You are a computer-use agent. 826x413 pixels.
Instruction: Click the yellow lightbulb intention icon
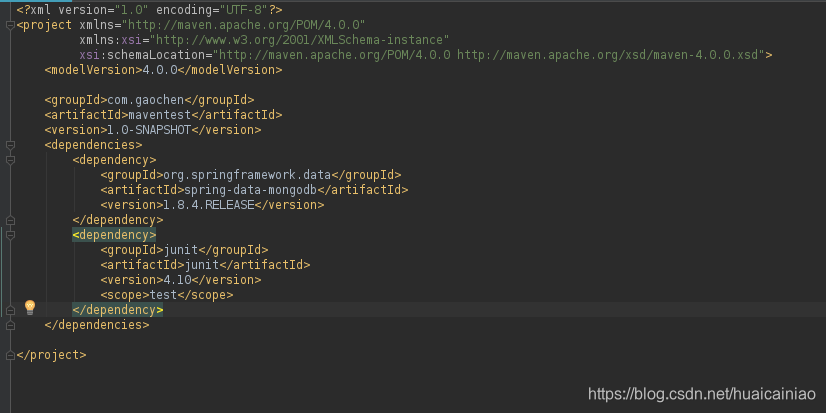[x=30, y=308]
